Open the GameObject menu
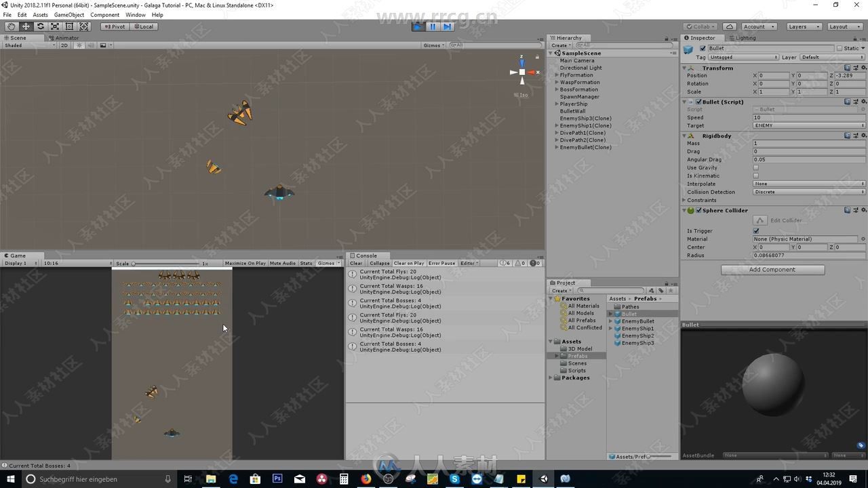This screenshot has height=488, width=868. (x=69, y=15)
